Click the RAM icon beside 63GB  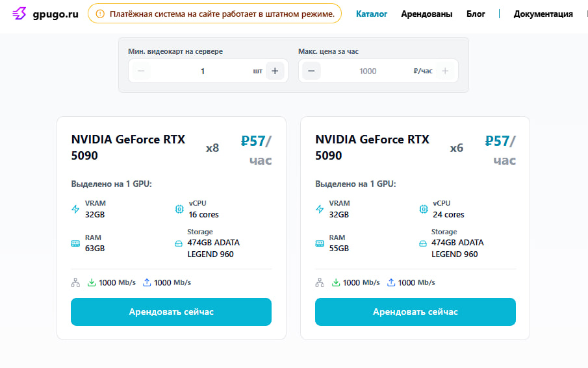point(75,243)
